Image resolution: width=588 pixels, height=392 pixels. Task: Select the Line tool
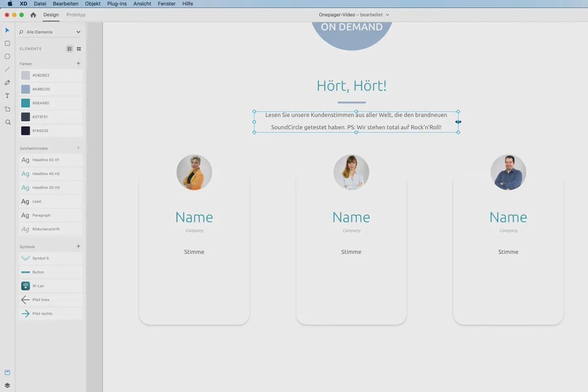pos(7,70)
